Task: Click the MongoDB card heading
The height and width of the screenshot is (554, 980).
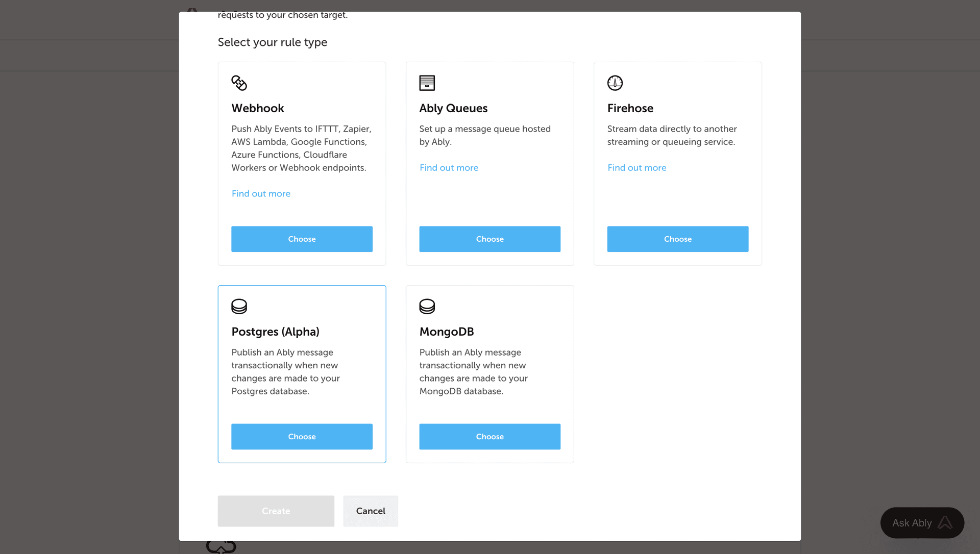Action: (446, 332)
